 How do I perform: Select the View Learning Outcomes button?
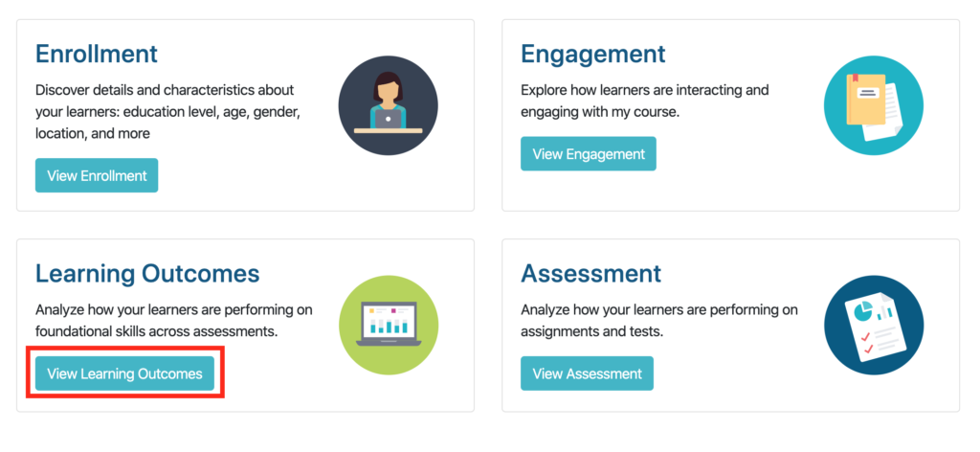tap(124, 373)
